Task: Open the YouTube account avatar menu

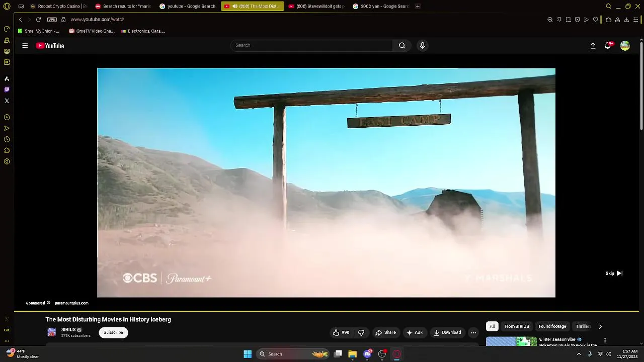Action: click(x=625, y=45)
